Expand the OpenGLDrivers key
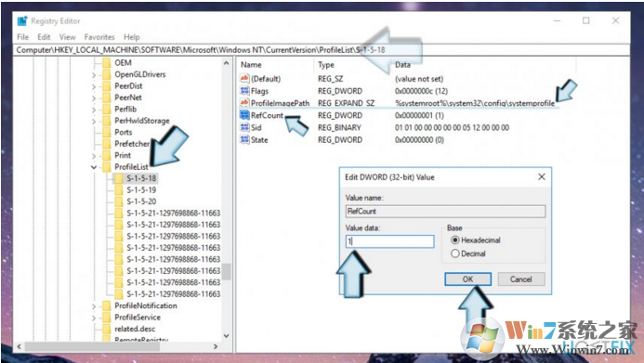Viewport: 644px width, 363px height. coord(94,74)
